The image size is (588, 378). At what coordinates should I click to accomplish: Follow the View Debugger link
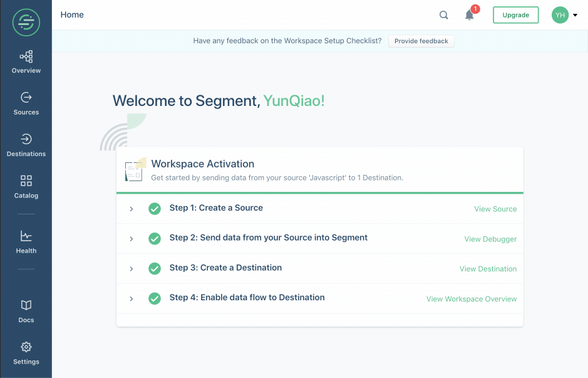490,239
